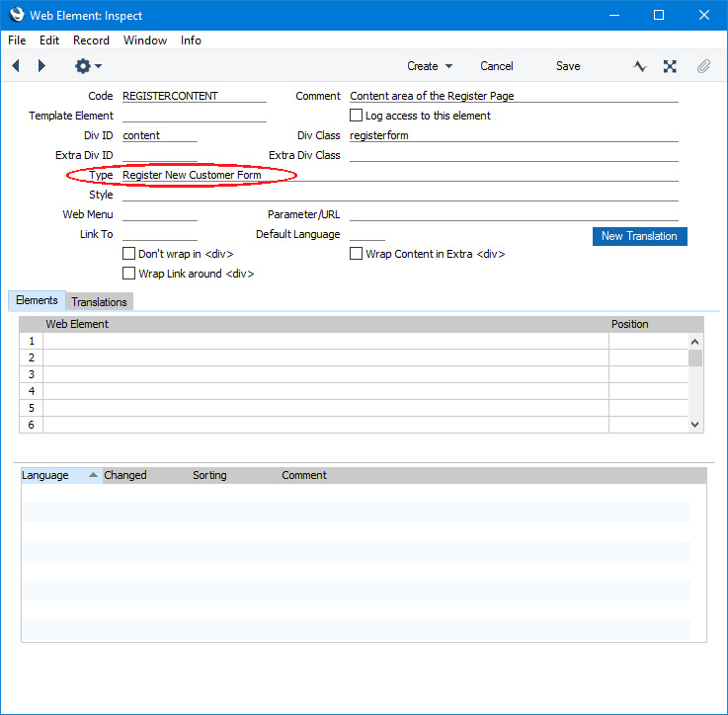
Task: Click the Style field
Action: tap(400, 195)
